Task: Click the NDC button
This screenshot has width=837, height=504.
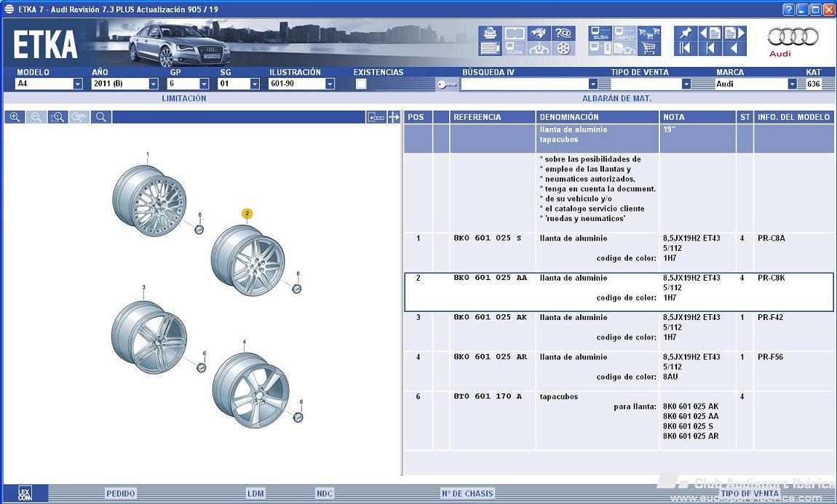Action: coord(325,493)
